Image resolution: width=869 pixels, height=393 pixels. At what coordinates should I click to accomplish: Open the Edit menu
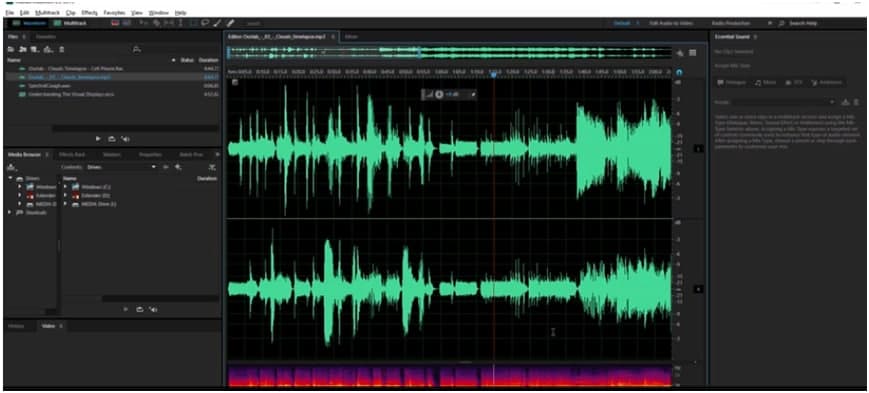pyautogui.click(x=23, y=12)
